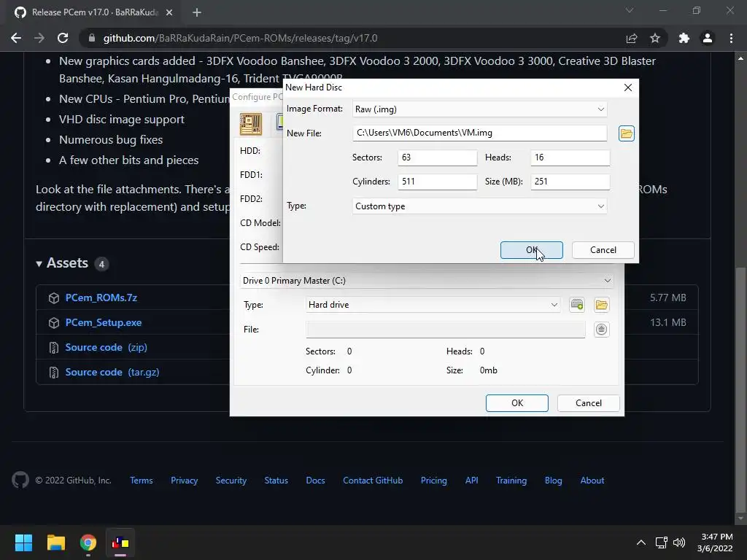Click OK in Configure PCem window

(x=517, y=402)
